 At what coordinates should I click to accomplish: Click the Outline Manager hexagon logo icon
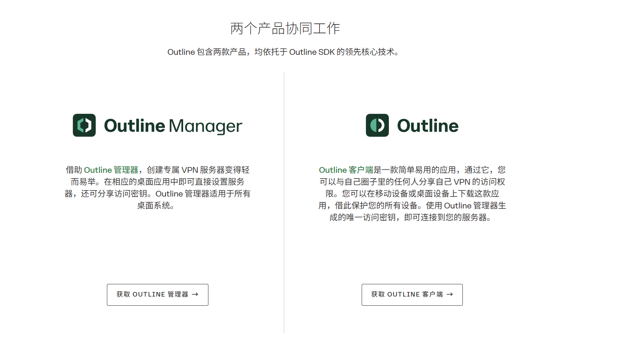point(84,125)
